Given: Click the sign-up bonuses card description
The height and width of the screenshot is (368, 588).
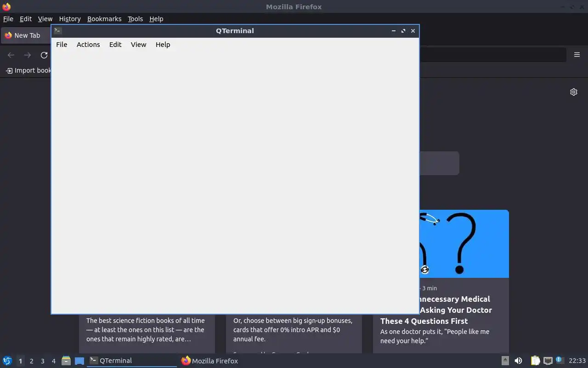Looking at the screenshot, I should (293, 330).
